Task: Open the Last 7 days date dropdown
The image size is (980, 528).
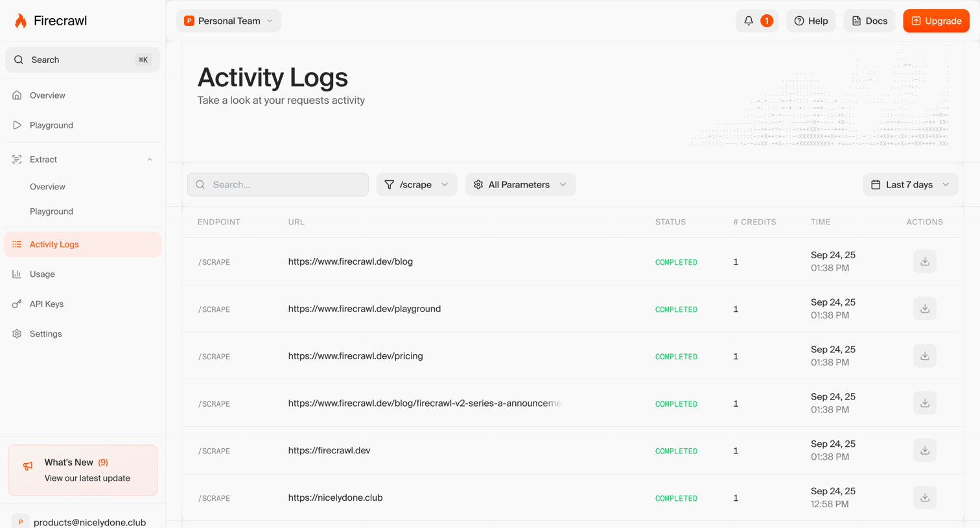Action: point(911,185)
